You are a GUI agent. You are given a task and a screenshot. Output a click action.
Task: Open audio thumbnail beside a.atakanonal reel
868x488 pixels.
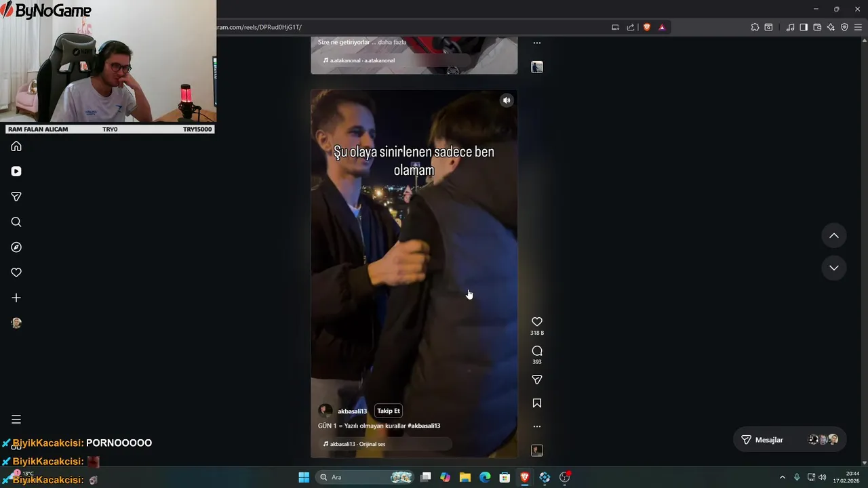pyautogui.click(x=537, y=67)
